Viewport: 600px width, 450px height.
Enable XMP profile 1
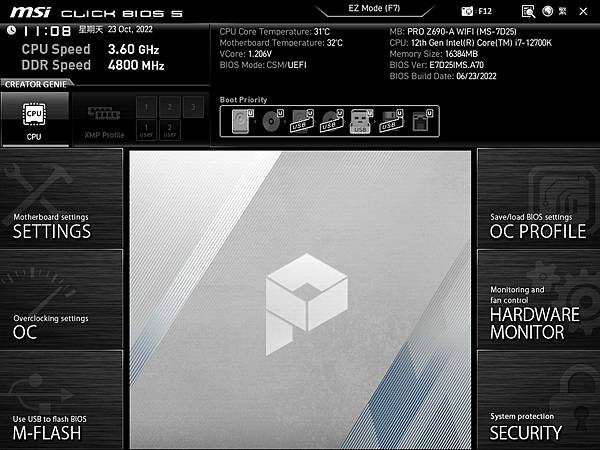pos(146,107)
